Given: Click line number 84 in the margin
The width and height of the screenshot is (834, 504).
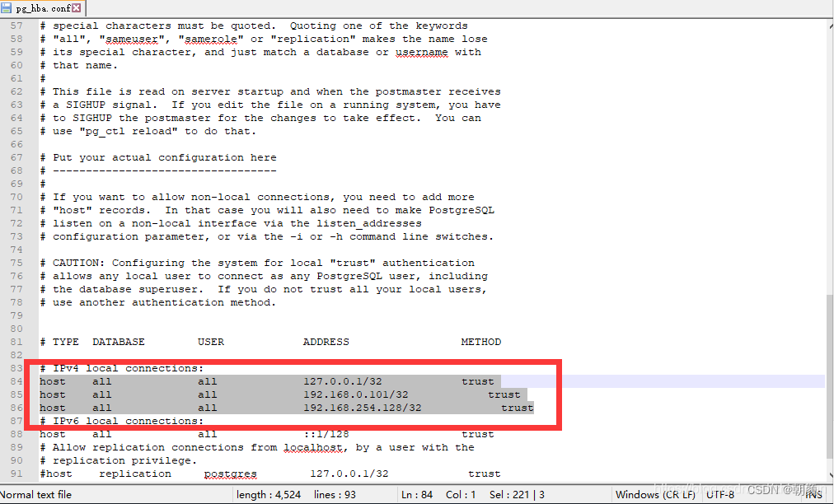Looking at the screenshot, I should click(x=16, y=381).
